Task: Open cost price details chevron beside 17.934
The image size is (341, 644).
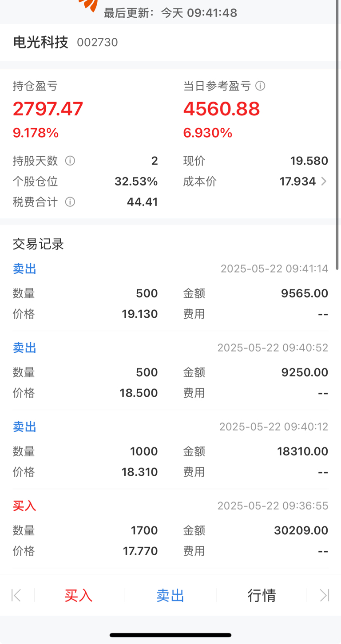Action: pos(324,181)
